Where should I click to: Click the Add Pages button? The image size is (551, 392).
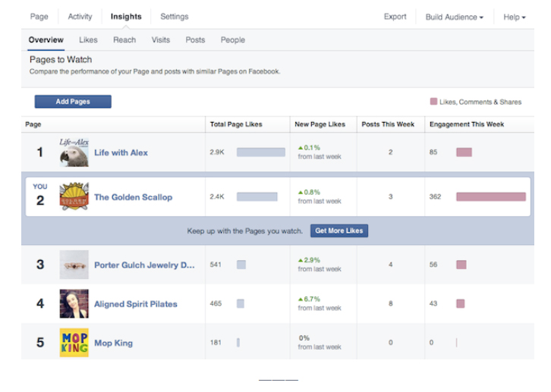point(73,102)
